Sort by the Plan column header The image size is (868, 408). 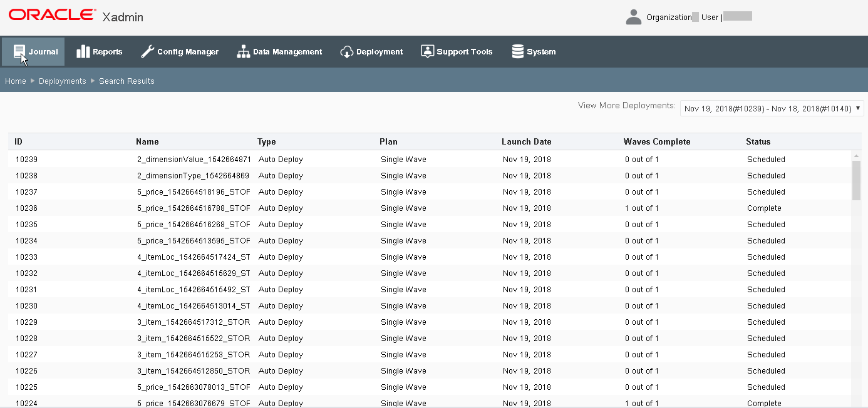click(x=388, y=141)
